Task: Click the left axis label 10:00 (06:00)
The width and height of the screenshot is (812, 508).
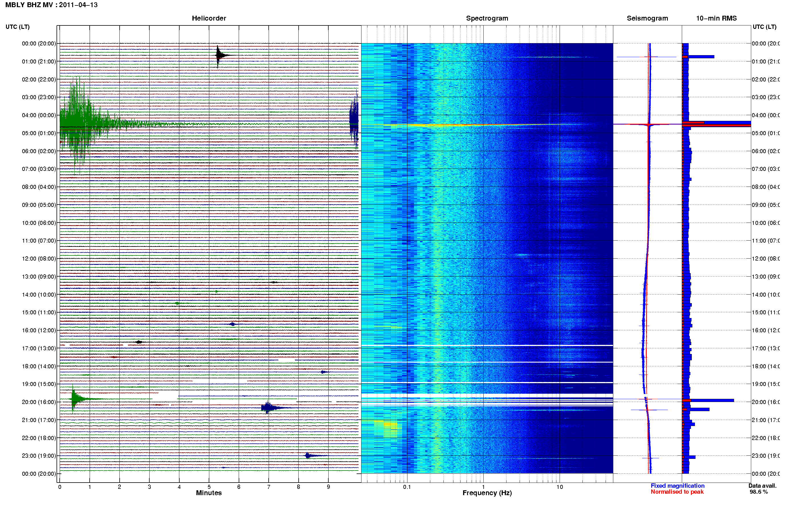Action: coord(39,223)
